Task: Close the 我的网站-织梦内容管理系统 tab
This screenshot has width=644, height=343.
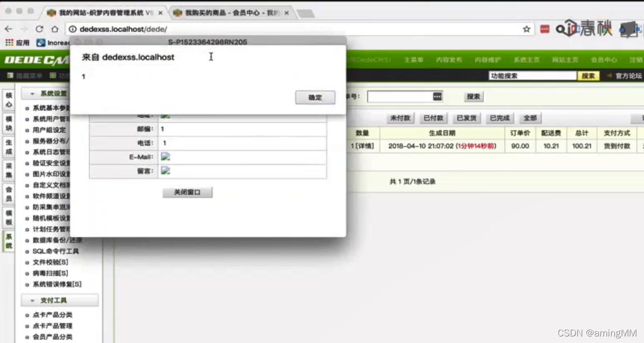Action: pyautogui.click(x=161, y=12)
